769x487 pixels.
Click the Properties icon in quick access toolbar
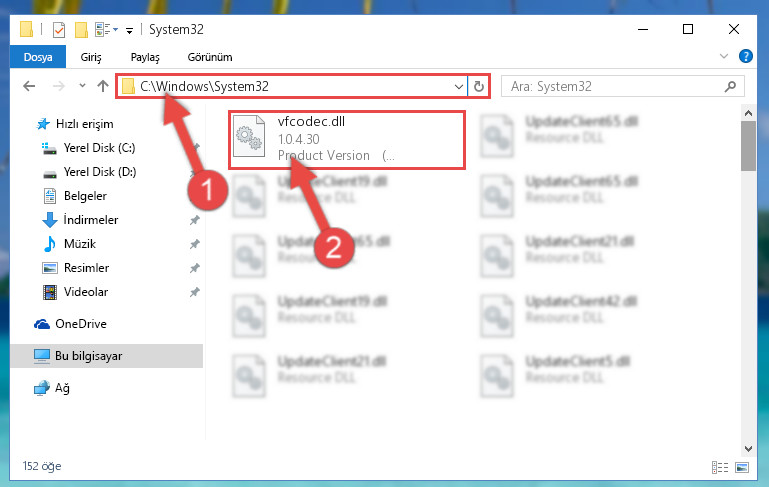tap(58, 30)
